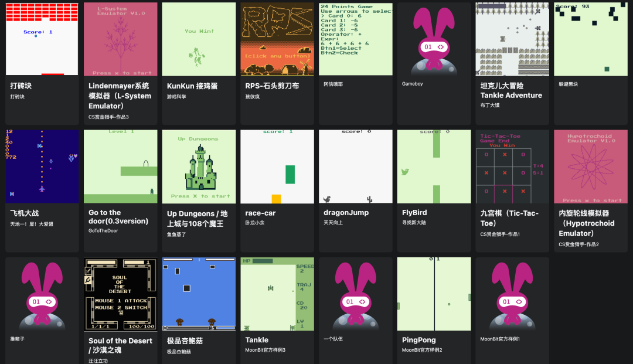Click the Gameboy label text
Viewport: 633px width, 364px height.
(x=412, y=84)
